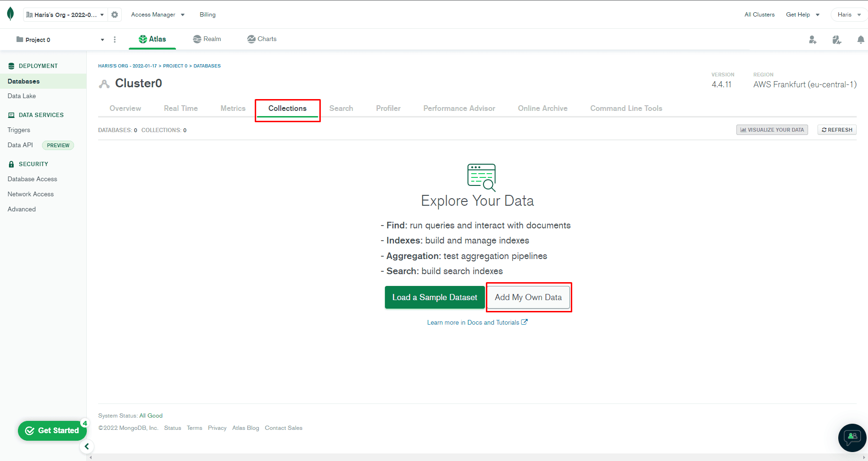Open the project activity feed icon
The image size is (868, 461).
[836, 40]
